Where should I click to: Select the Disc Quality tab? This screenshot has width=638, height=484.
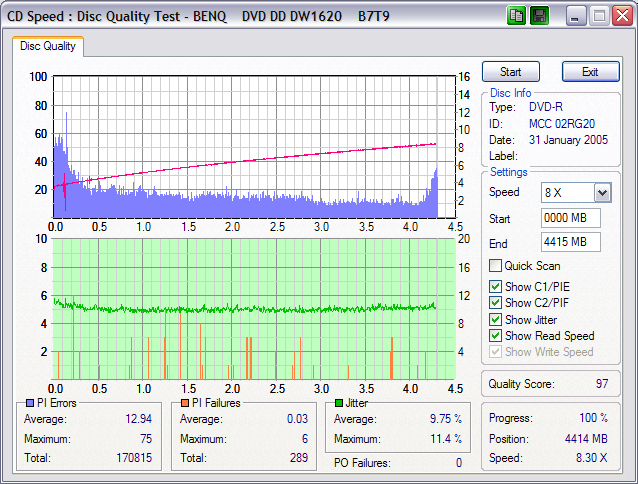point(47,46)
